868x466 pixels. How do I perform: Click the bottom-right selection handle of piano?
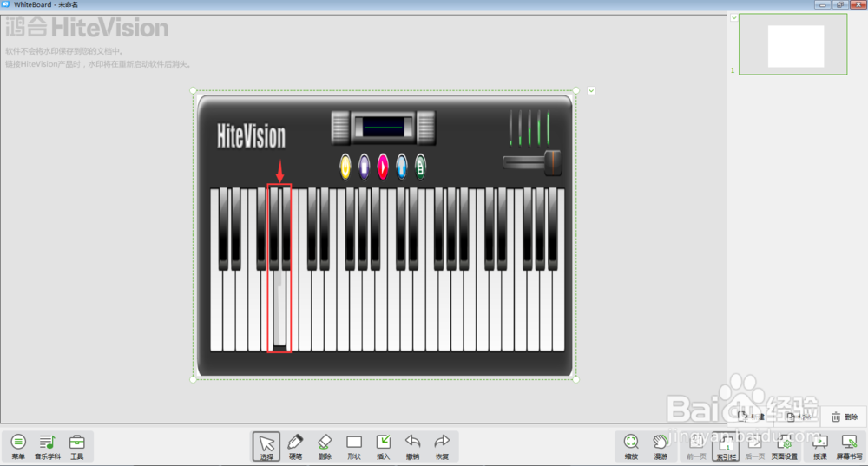click(x=576, y=379)
